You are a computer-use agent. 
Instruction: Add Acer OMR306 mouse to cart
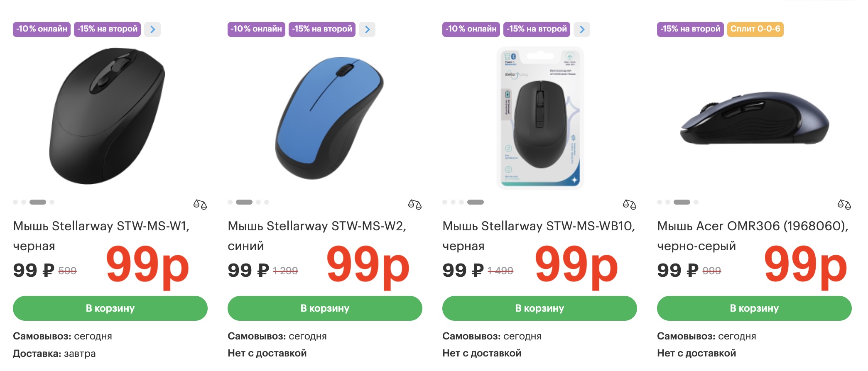click(x=754, y=308)
